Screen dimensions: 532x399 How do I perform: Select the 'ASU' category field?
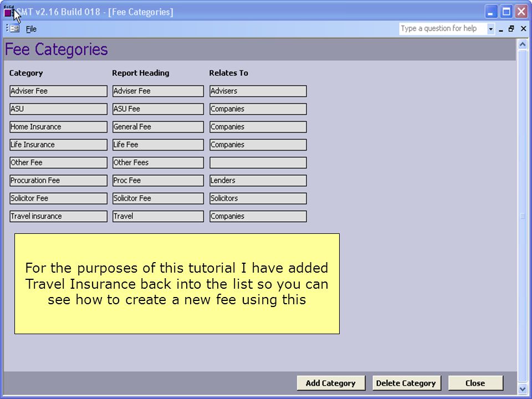click(x=58, y=109)
